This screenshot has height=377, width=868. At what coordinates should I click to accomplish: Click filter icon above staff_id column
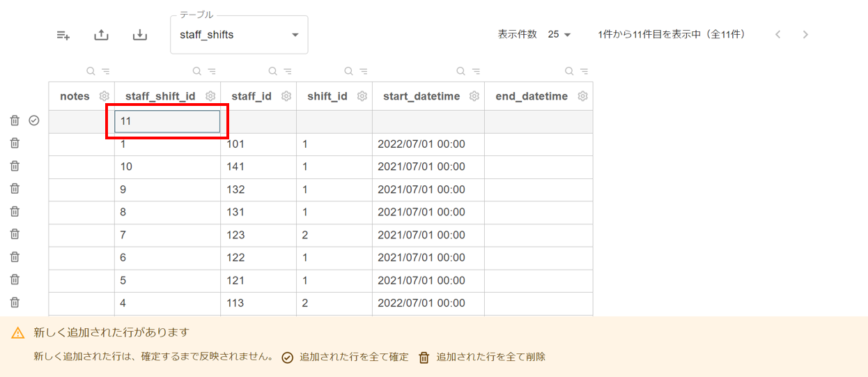point(288,71)
